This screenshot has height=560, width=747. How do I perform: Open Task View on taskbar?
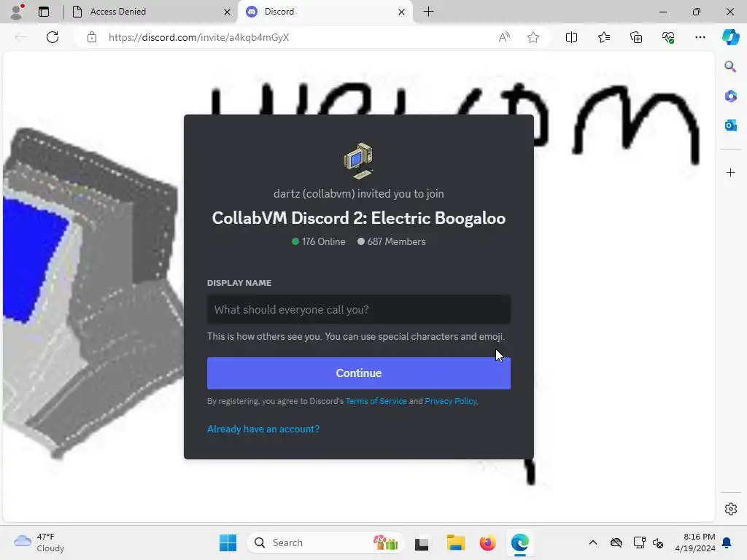point(422,542)
